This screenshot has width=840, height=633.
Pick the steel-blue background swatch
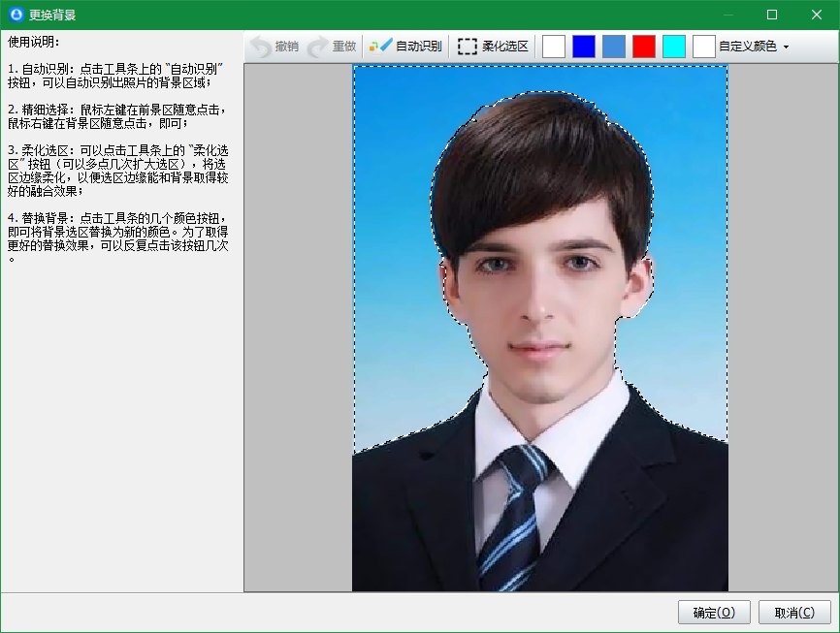point(614,45)
